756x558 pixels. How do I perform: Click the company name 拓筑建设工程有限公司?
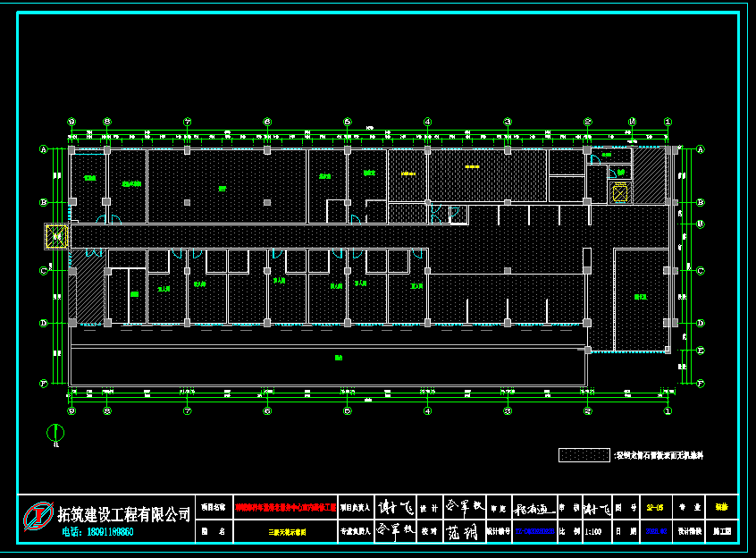click(124, 514)
